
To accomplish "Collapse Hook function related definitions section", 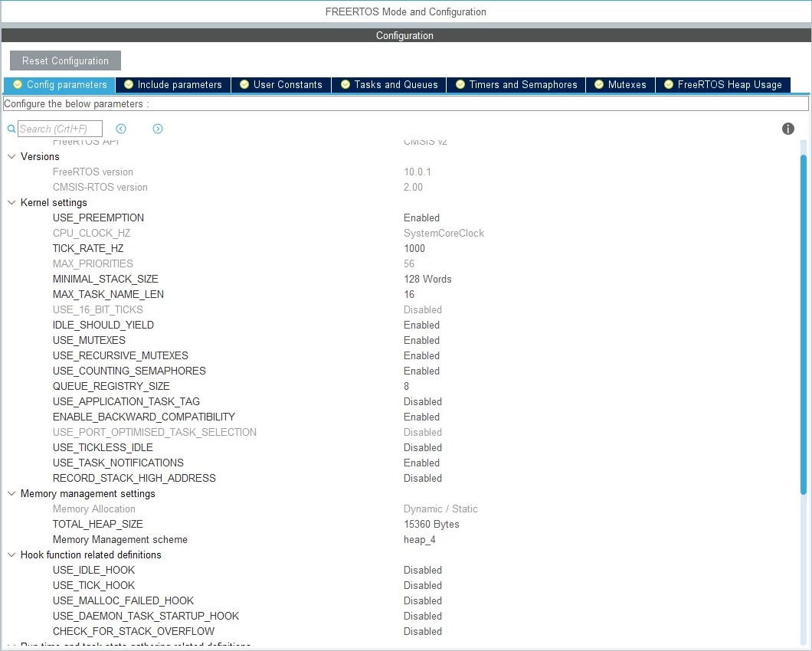I will (x=11, y=554).
